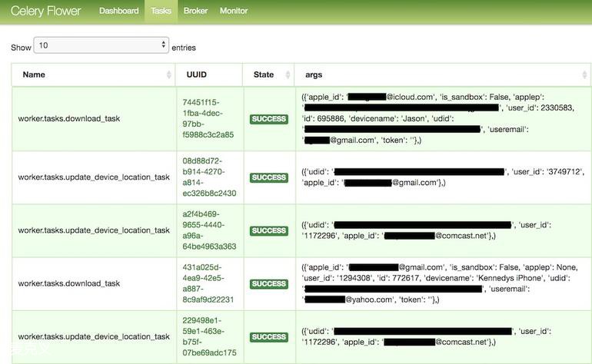This screenshot has width=592, height=364.
Task: Open the Show entries dropdown
Action: click(101, 45)
